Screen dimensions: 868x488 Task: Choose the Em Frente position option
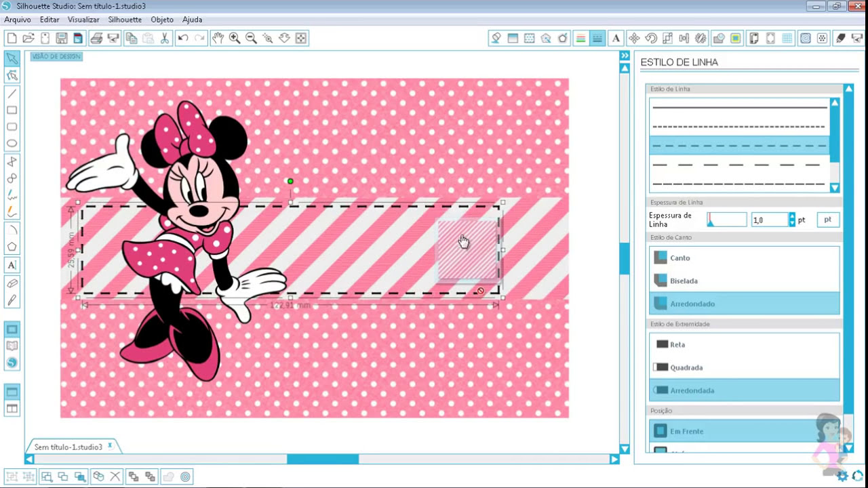coord(745,431)
